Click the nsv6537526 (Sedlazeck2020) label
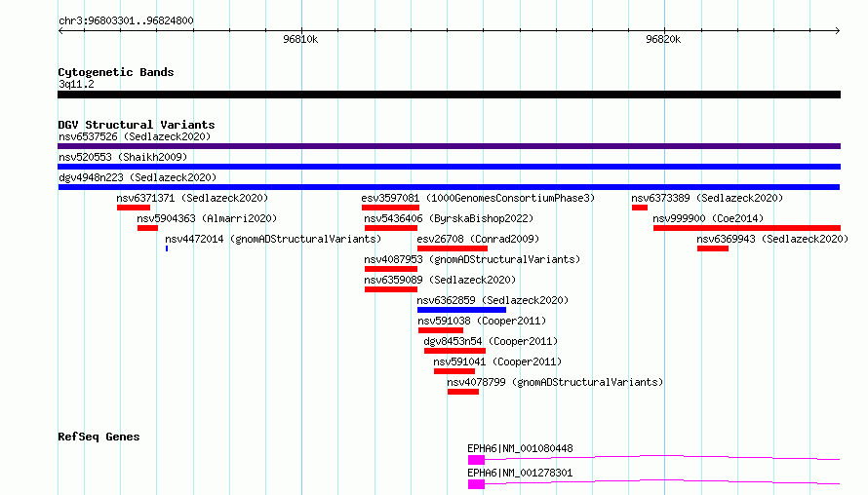Image resolution: width=868 pixels, height=495 pixels. 135,136
